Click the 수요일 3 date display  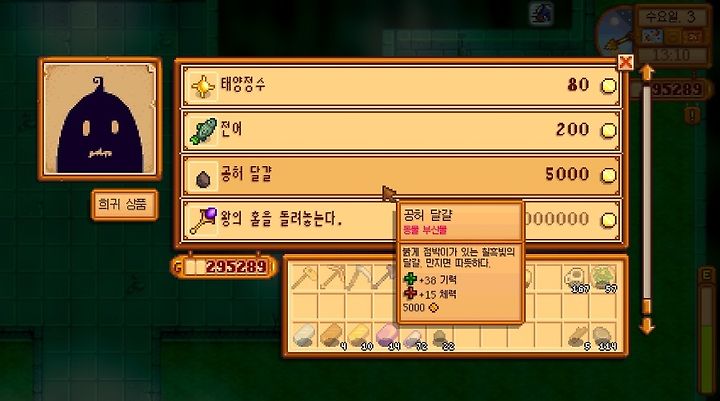tap(671, 17)
